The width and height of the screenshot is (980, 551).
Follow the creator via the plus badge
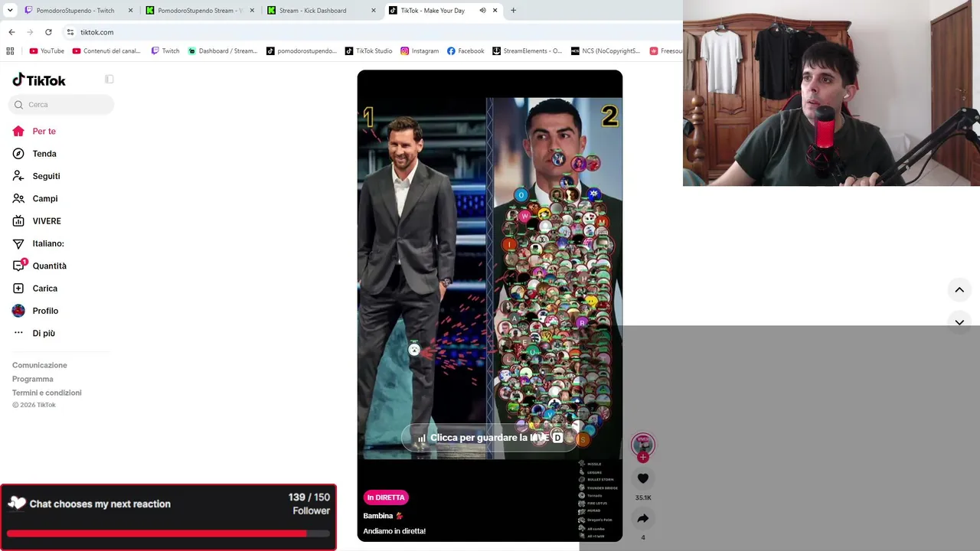(643, 458)
